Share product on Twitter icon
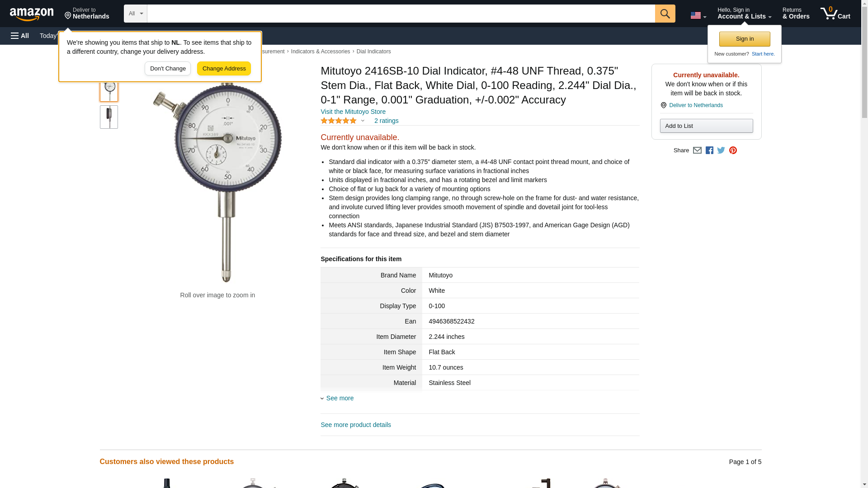 721,150
